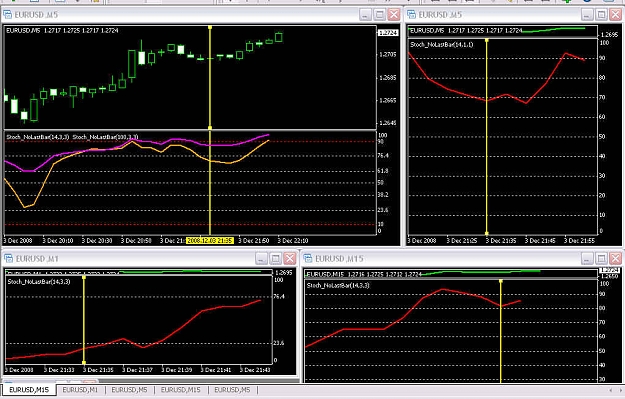Click the chart icon in the EURUSD,M15 window title
This screenshot has height=399, width=625.
[x=308, y=259]
